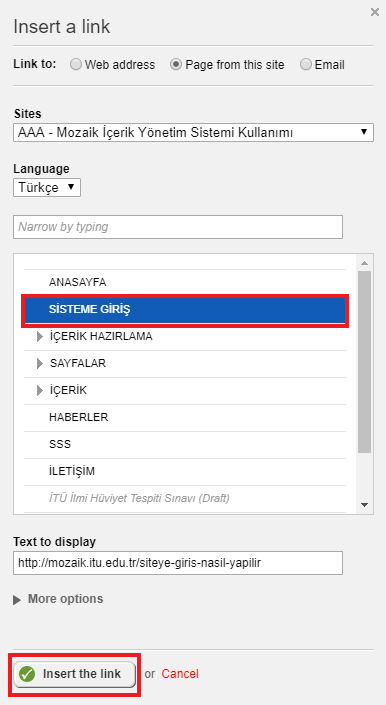The image size is (386, 705).
Task: Select the Page from this site option
Action: tap(176, 65)
